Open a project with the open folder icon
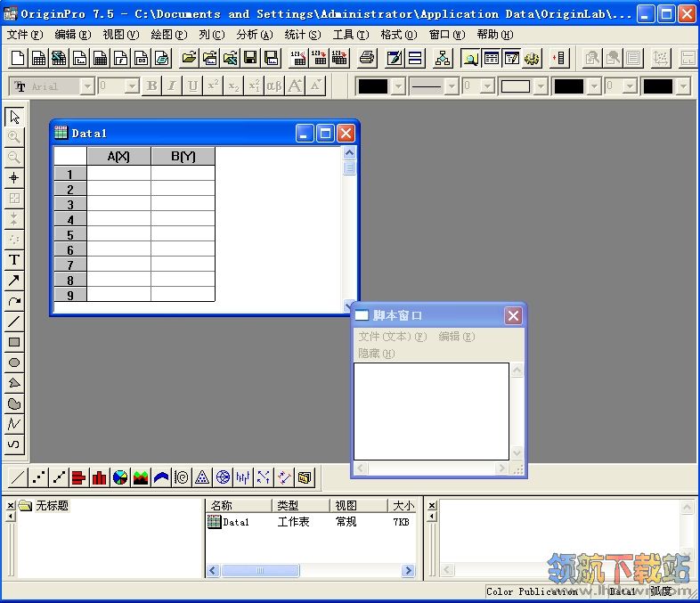Screen dimensions: 700x603 190,58
